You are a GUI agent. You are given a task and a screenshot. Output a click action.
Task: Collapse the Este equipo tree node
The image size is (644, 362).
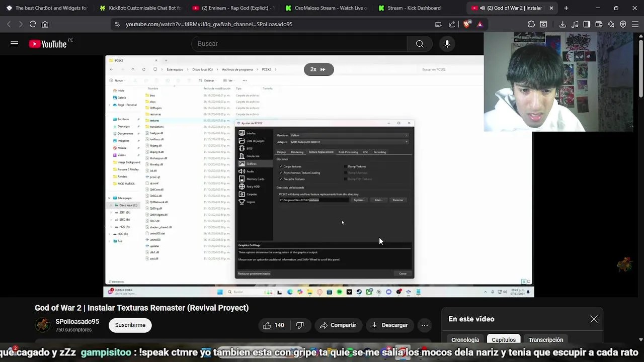(x=109, y=198)
